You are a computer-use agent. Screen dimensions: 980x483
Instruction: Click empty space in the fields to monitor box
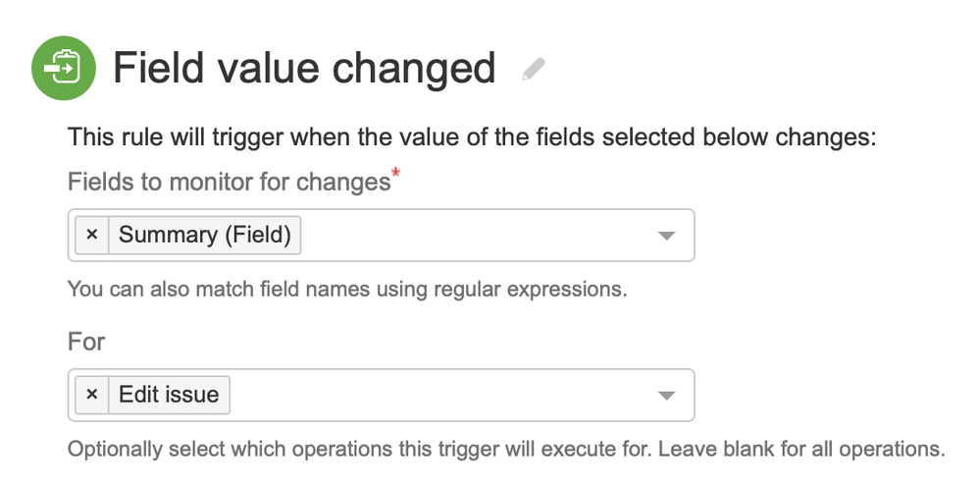(471, 236)
